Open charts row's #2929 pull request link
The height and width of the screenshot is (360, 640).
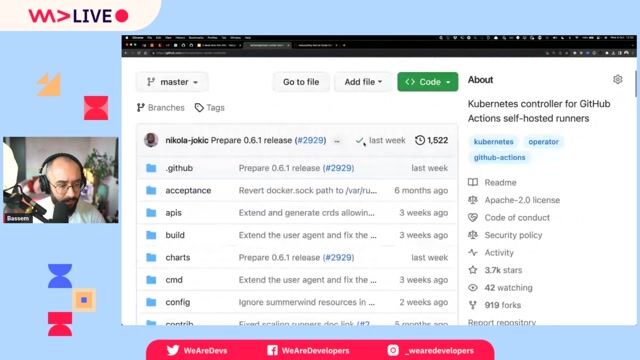[x=338, y=258]
